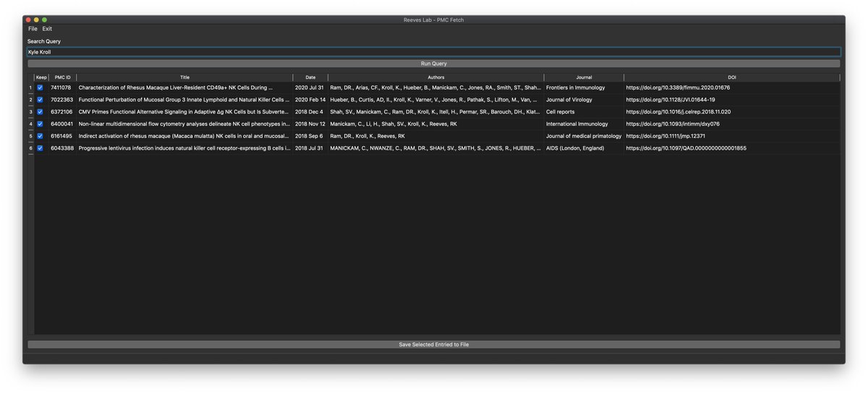The height and width of the screenshot is (394, 868).
Task: Click the Title column header
Action: coord(185,77)
